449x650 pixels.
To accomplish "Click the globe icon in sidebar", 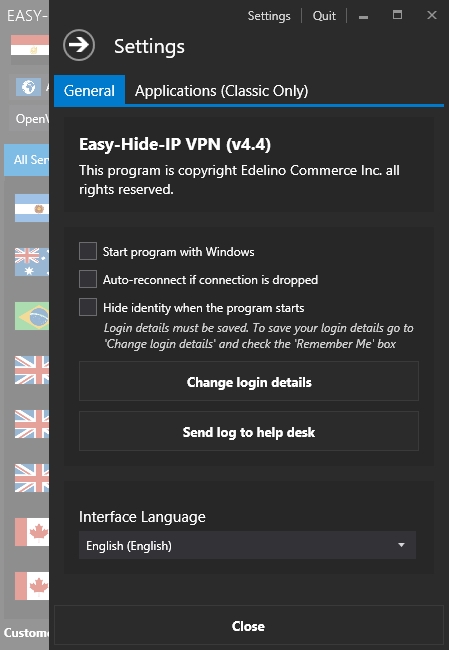I will [28, 87].
